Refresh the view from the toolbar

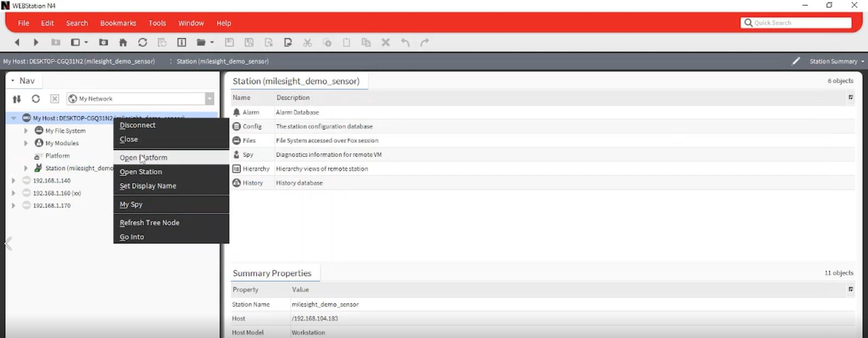[x=143, y=42]
